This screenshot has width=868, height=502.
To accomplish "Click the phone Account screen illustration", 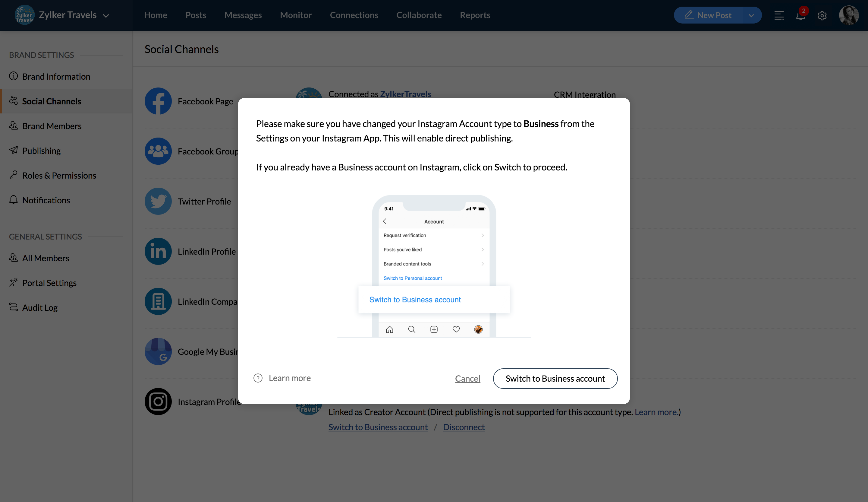I will pos(434,265).
